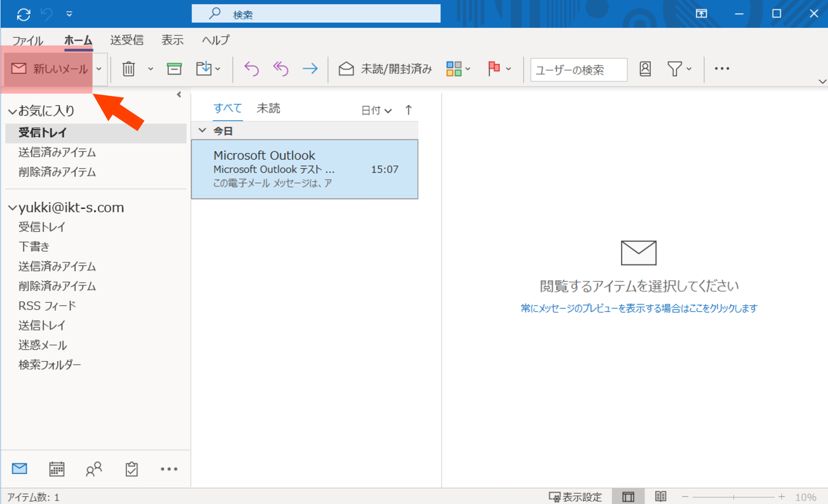Click the reply arrow icon

click(251, 69)
